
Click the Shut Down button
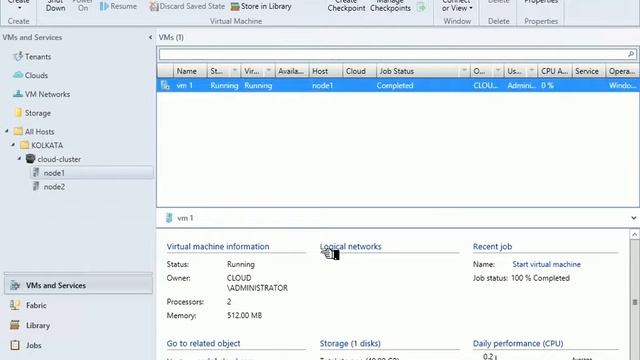[x=56, y=6]
